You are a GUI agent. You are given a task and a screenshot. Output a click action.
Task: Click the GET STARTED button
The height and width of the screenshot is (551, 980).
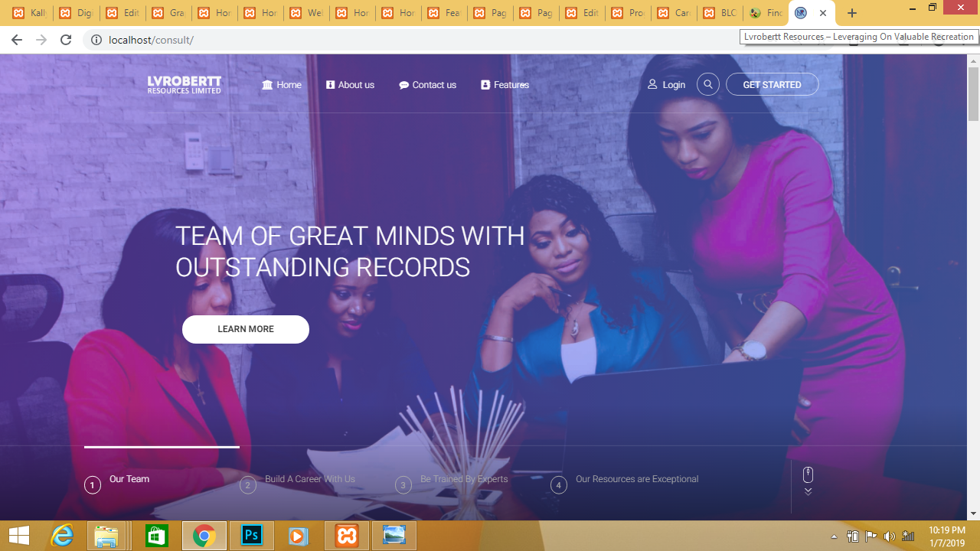(x=772, y=84)
